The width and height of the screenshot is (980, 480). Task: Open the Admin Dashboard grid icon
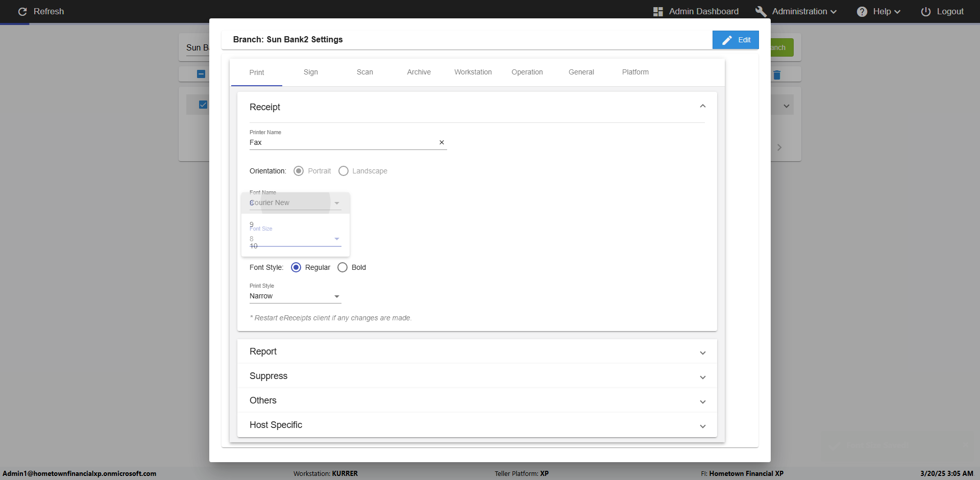click(x=658, y=12)
